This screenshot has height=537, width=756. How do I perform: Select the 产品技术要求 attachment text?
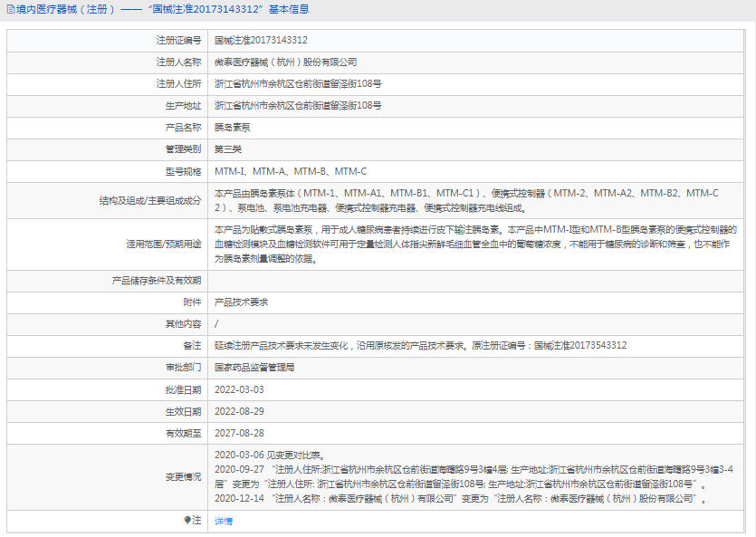[x=241, y=302]
